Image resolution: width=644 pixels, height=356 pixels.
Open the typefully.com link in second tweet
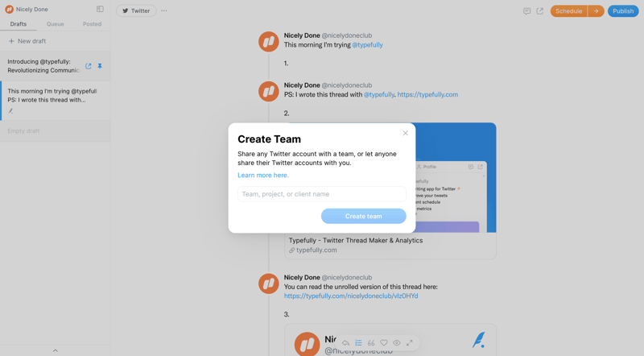(x=427, y=94)
